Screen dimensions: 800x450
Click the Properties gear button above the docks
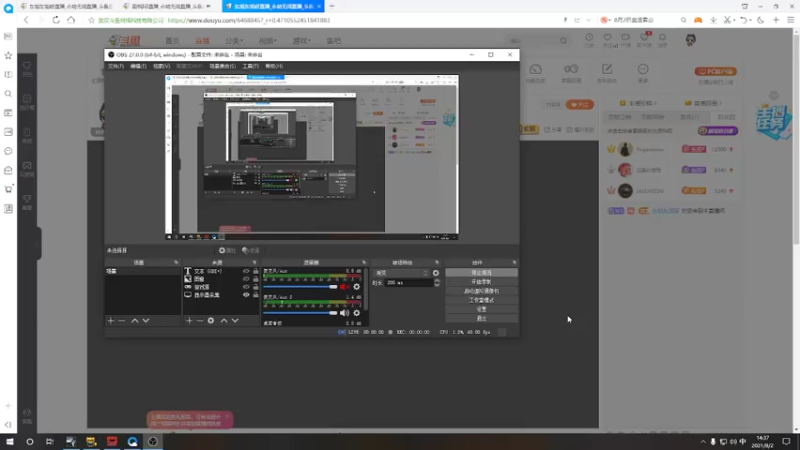[x=227, y=251]
